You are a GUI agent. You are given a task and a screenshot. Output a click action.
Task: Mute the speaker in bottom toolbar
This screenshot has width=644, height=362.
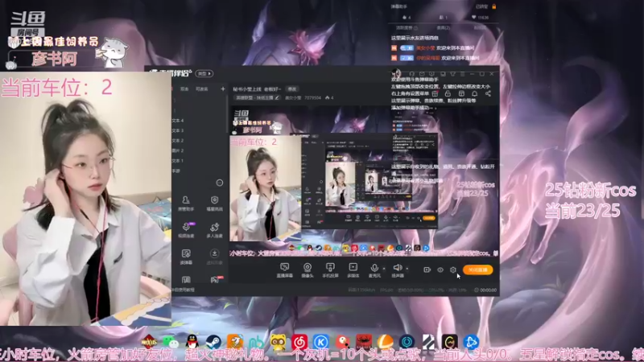397,269
